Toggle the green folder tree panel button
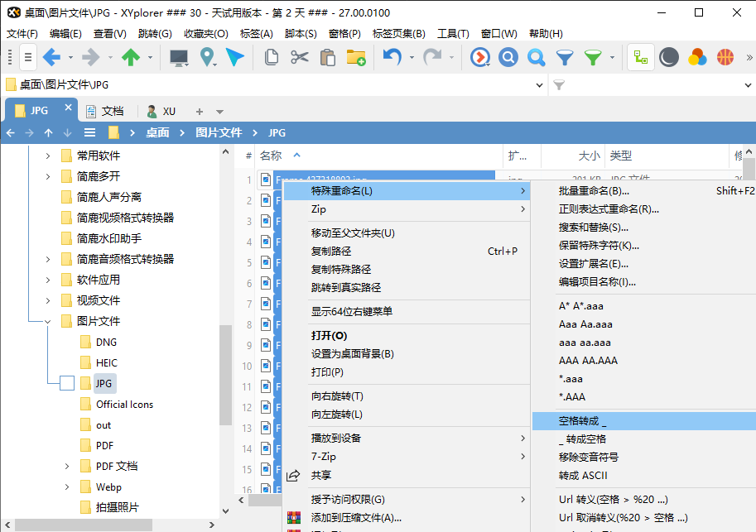The width and height of the screenshot is (756, 532). [x=640, y=57]
